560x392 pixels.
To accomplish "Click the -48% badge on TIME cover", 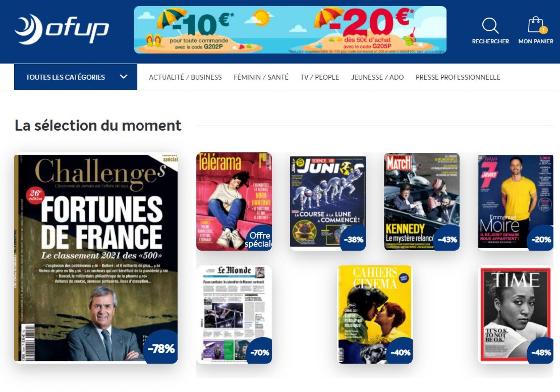I will tap(541, 352).
